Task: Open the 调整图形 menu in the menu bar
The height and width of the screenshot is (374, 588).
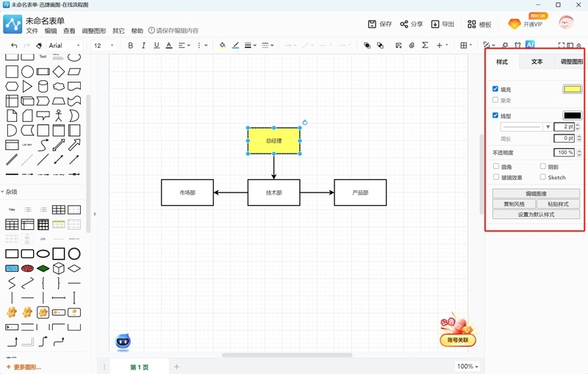Action: pyautogui.click(x=94, y=31)
